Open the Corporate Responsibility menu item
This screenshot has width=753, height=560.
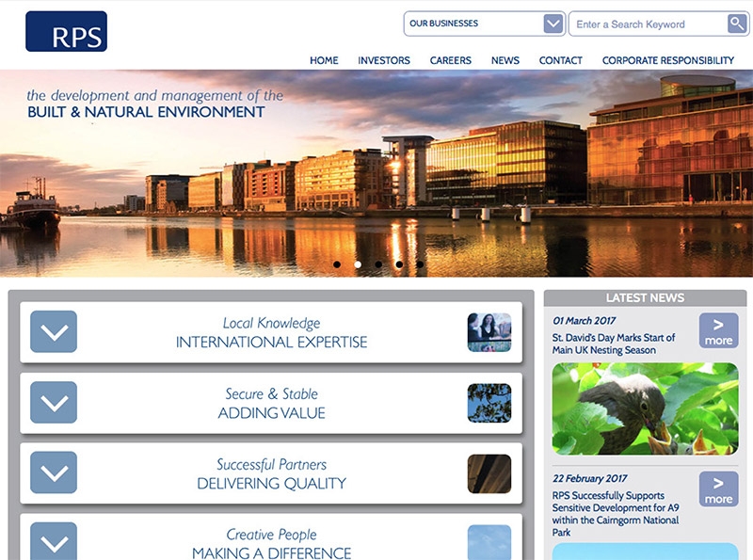668,60
